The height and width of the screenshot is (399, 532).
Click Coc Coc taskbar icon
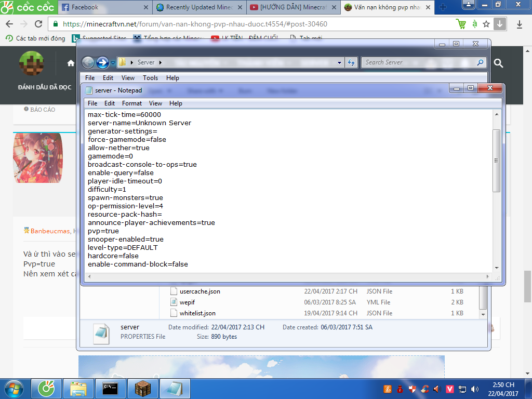click(x=46, y=389)
